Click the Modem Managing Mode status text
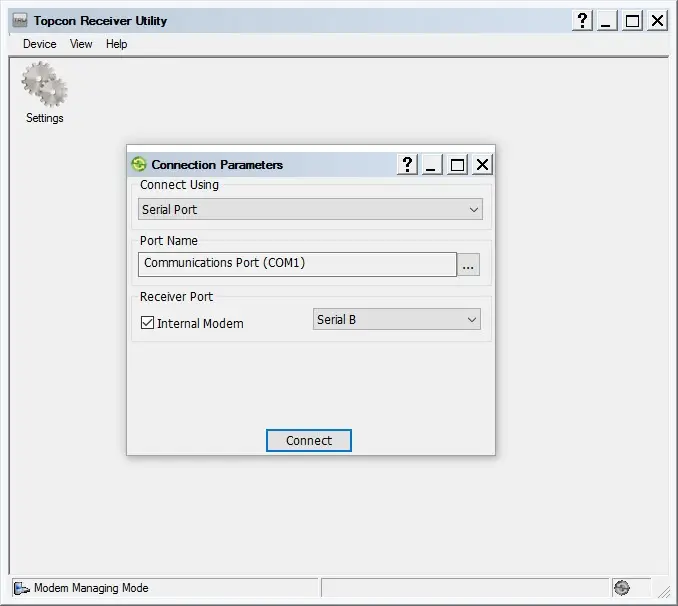 91,588
